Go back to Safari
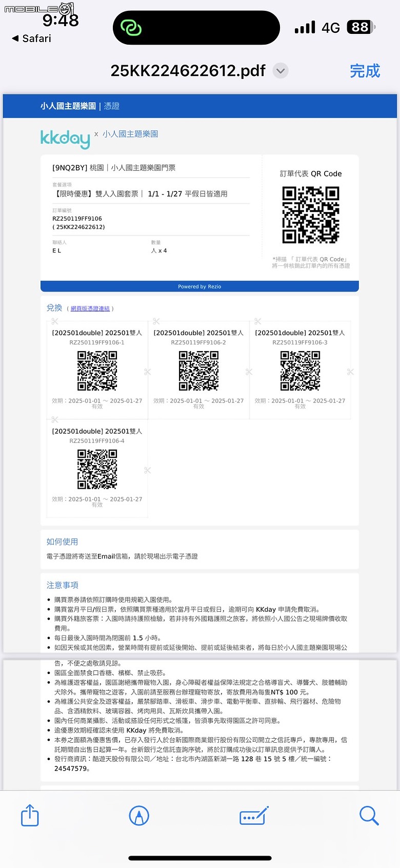The width and height of the screenshot is (400, 868). point(31,38)
